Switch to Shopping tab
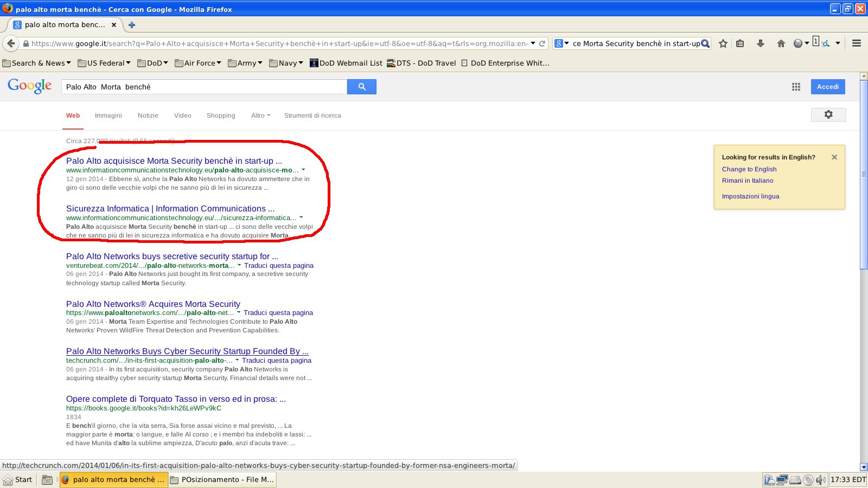Image resolution: width=868 pixels, height=488 pixels. click(221, 115)
